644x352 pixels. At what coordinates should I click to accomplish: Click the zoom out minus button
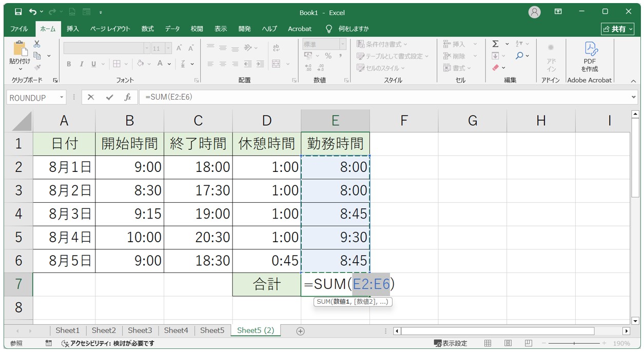[x=544, y=343]
